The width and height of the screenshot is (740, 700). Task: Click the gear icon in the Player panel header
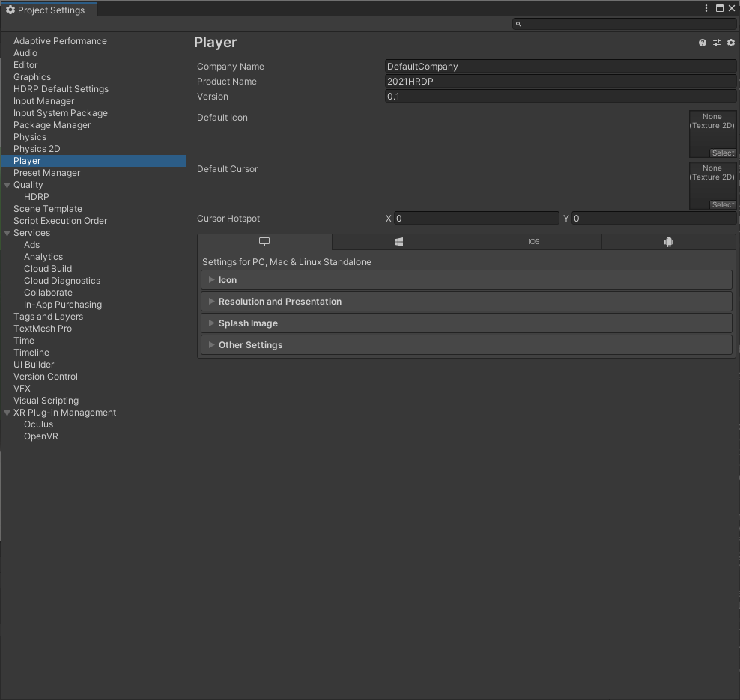730,43
